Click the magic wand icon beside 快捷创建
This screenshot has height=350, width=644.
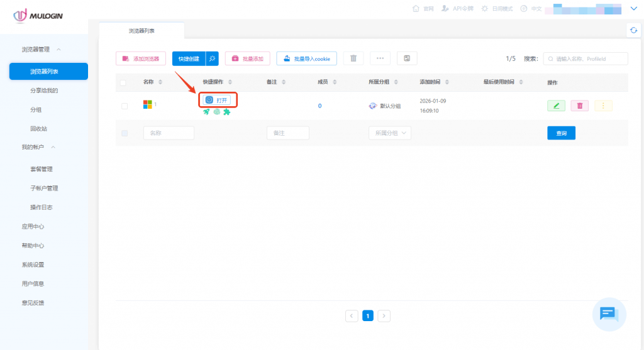213,58
